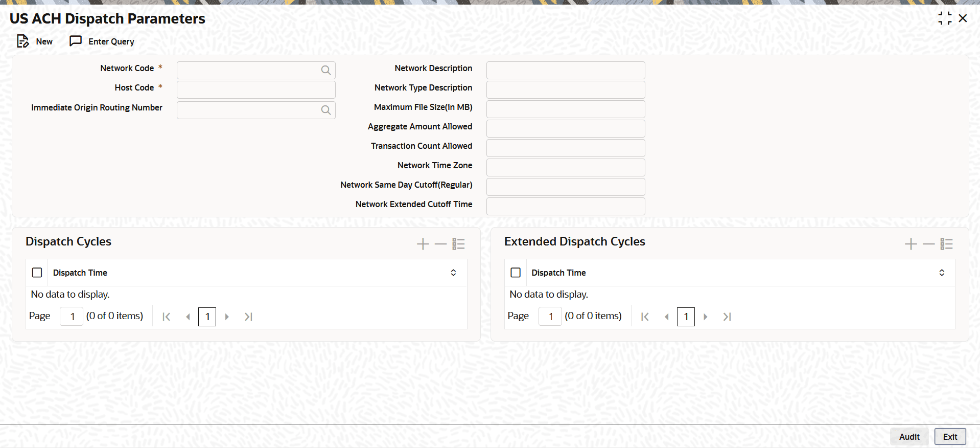Delete row from Extended Dispatch Cycles
Viewport: 980px width, 448px height.
pyautogui.click(x=928, y=244)
